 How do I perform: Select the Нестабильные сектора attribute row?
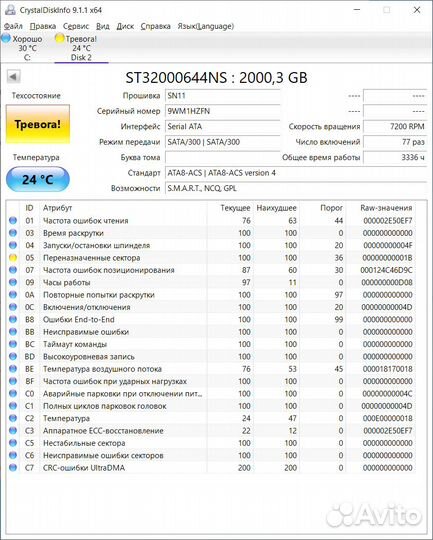point(211,443)
